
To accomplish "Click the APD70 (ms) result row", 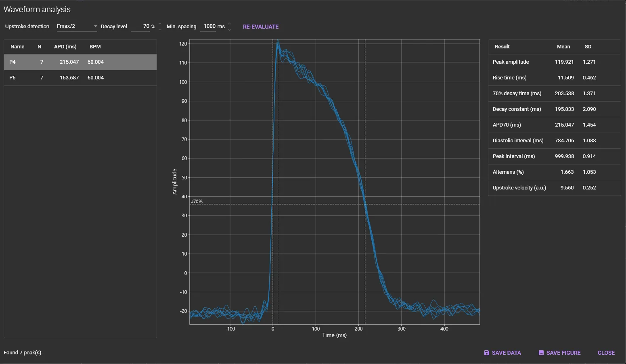I will (x=554, y=125).
